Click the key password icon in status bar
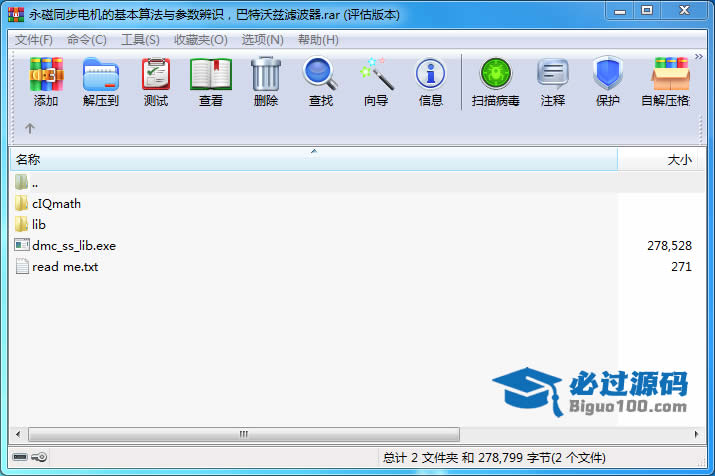 click(x=39, y=457)
